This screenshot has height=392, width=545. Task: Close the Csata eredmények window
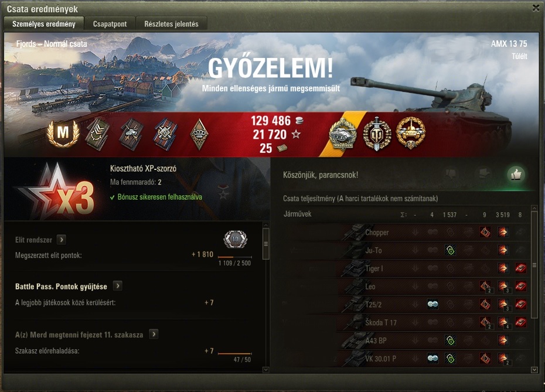[x=536, y=8]
